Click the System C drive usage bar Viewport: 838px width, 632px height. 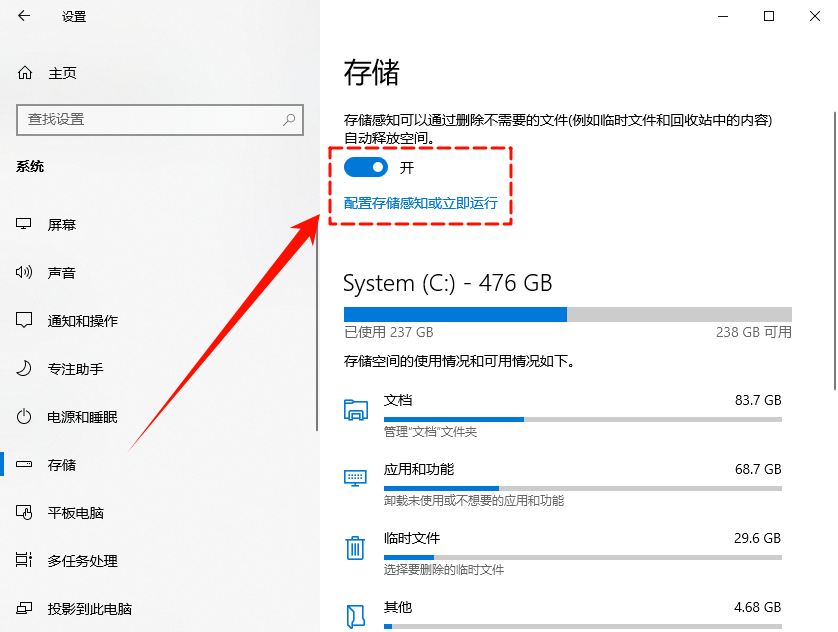coord(560,315)
